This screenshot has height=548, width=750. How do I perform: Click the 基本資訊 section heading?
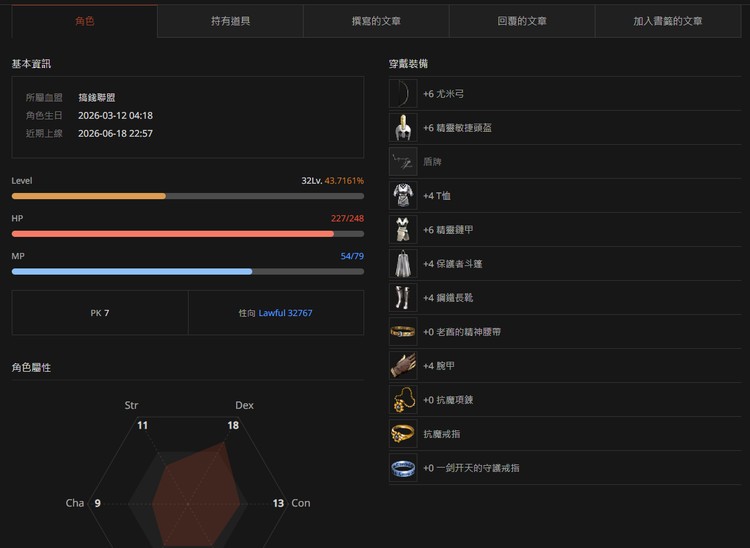click(x=31, y=64)
